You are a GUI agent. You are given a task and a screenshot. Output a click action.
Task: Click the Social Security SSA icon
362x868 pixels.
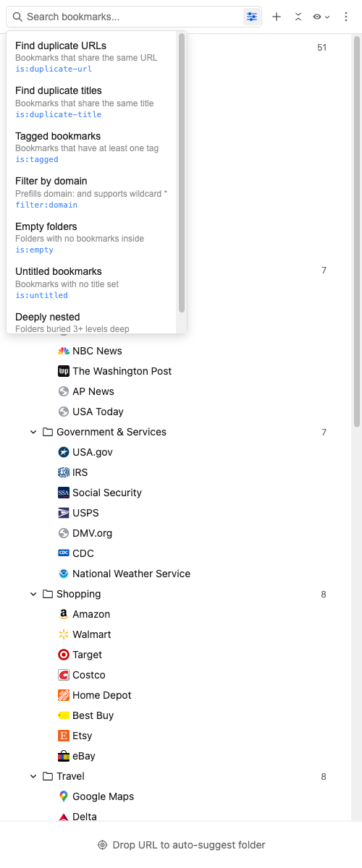pos(64,493)
